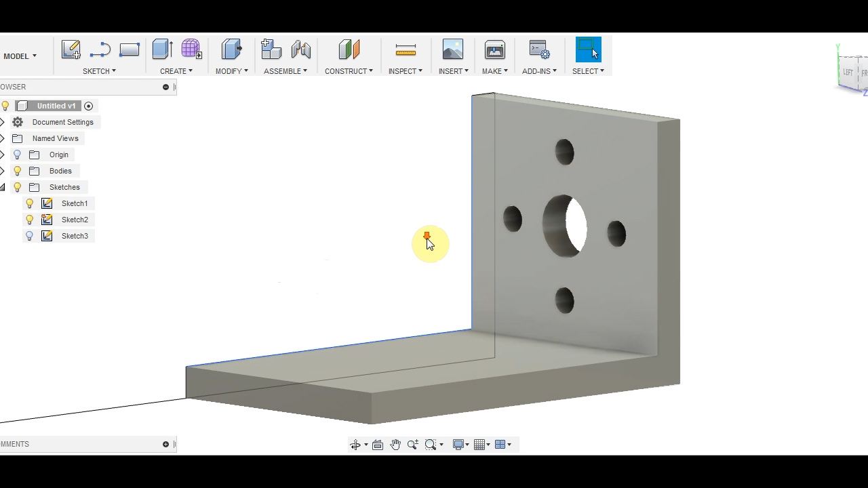The width and height of the screenshot is (868, 488).
Task: Select the Document Settings label
Action: (63, 122)
